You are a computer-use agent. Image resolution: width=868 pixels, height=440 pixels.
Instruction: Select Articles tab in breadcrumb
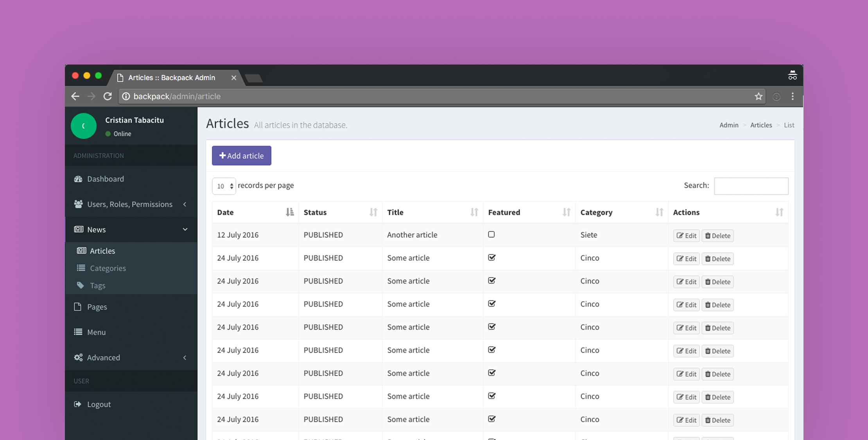(761, 125)
